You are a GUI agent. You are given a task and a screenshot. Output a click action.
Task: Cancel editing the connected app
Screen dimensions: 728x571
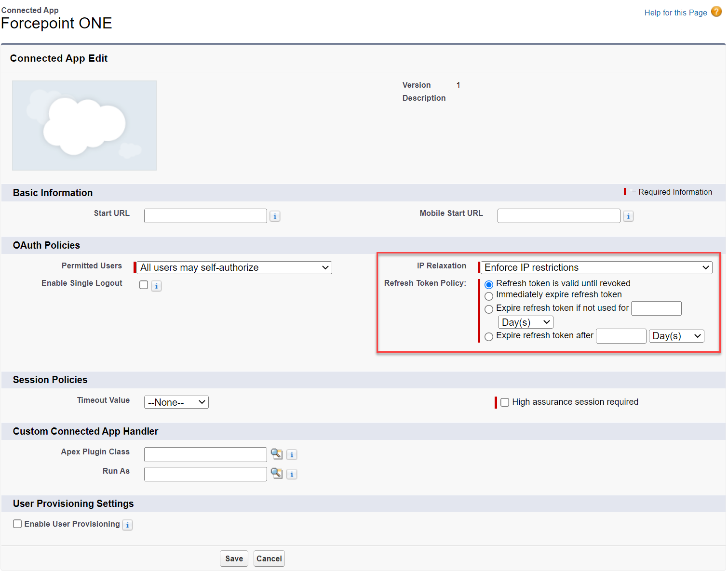(x=269, y=558)
